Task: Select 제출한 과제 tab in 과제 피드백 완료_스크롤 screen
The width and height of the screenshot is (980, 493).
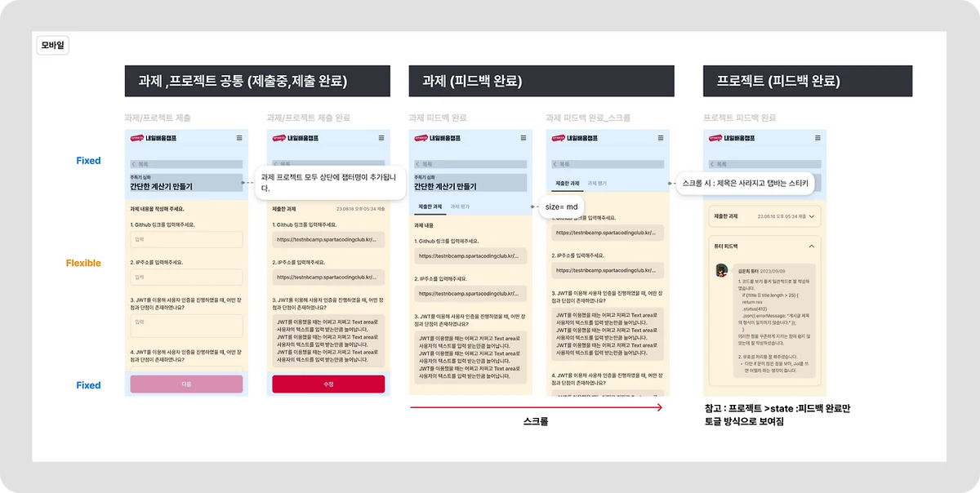Action: click(x=568, y=184)
